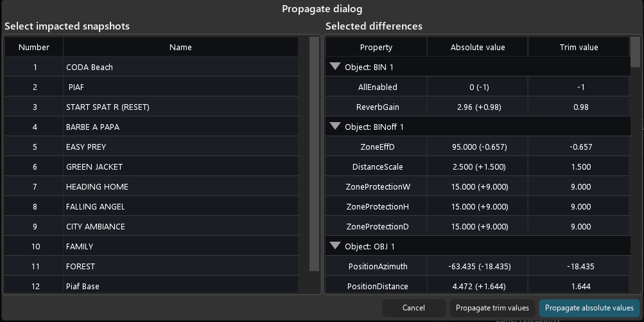644x322 pixels.
Task: Click Propagate absolute values button
Action: point(589,308)
